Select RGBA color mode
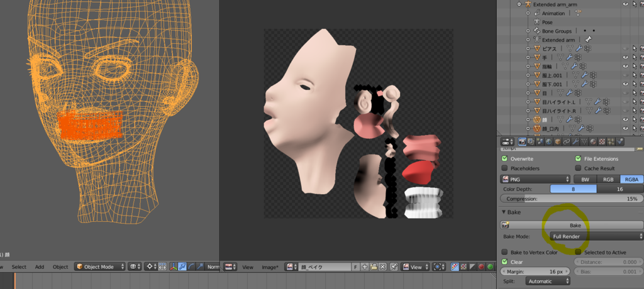The height and width of the screenshot is (289, 644). (631, 179)
